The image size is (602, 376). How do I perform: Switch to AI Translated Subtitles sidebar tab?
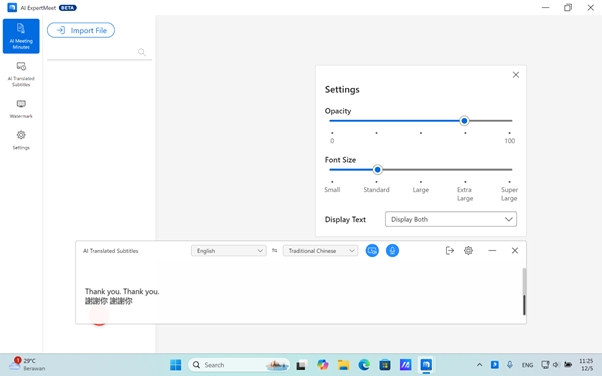point(21,75)
